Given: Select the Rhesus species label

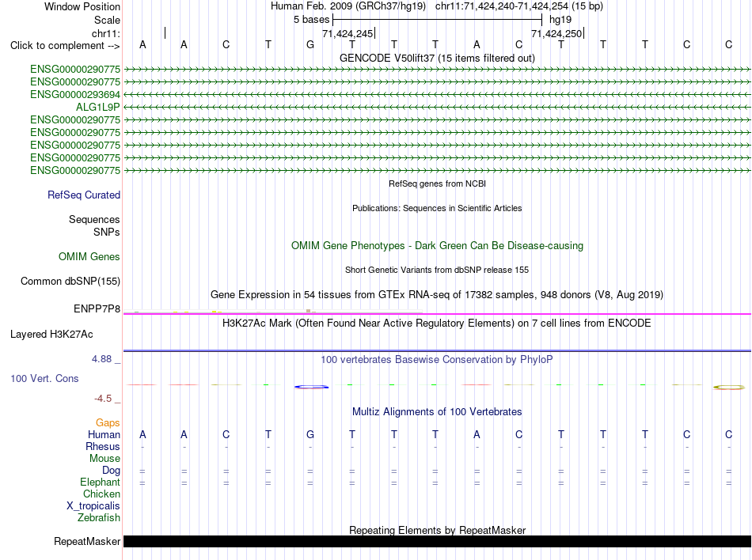Looking at the screenshot, I should click(103, 446).
